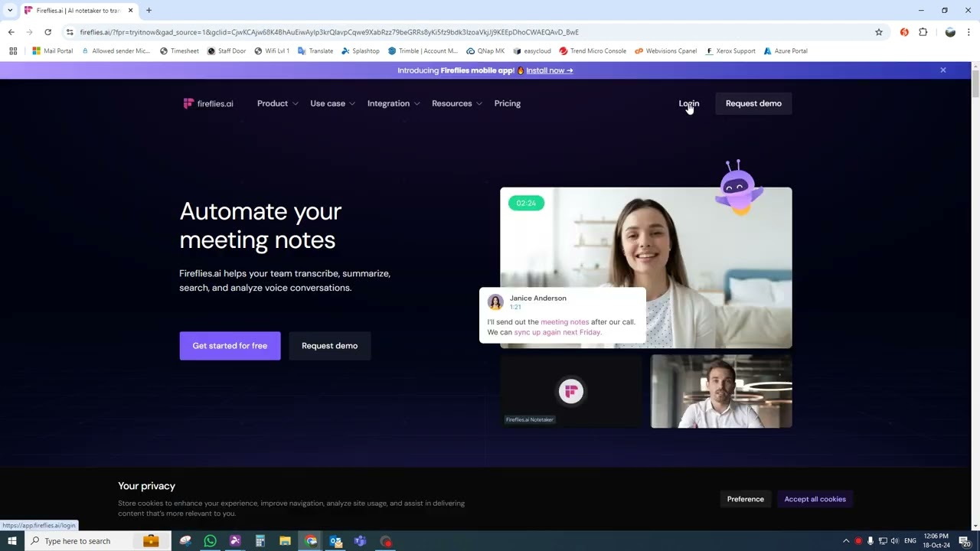
Task: Open the Staff Door bookmark
Action: tap(227, 51)
